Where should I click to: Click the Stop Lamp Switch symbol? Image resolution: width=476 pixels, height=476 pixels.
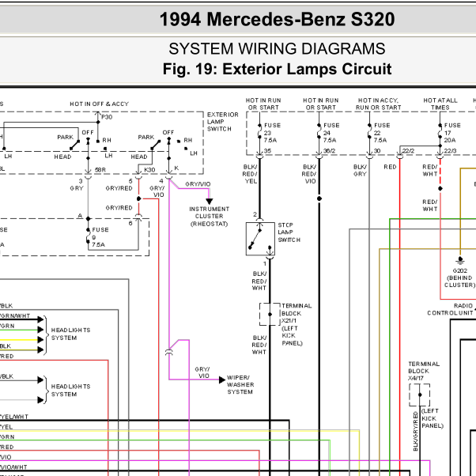[x=260, y=239]
